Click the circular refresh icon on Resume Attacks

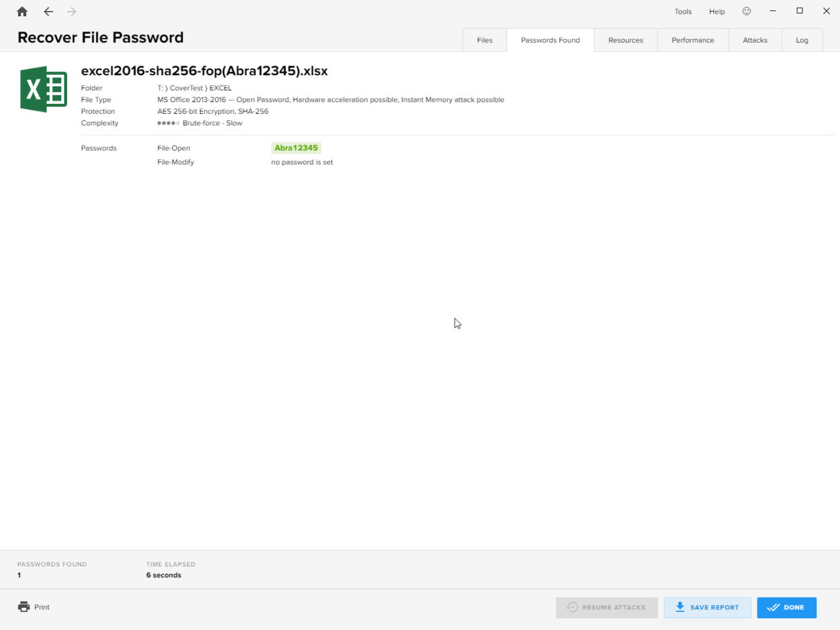coord(572,607)
